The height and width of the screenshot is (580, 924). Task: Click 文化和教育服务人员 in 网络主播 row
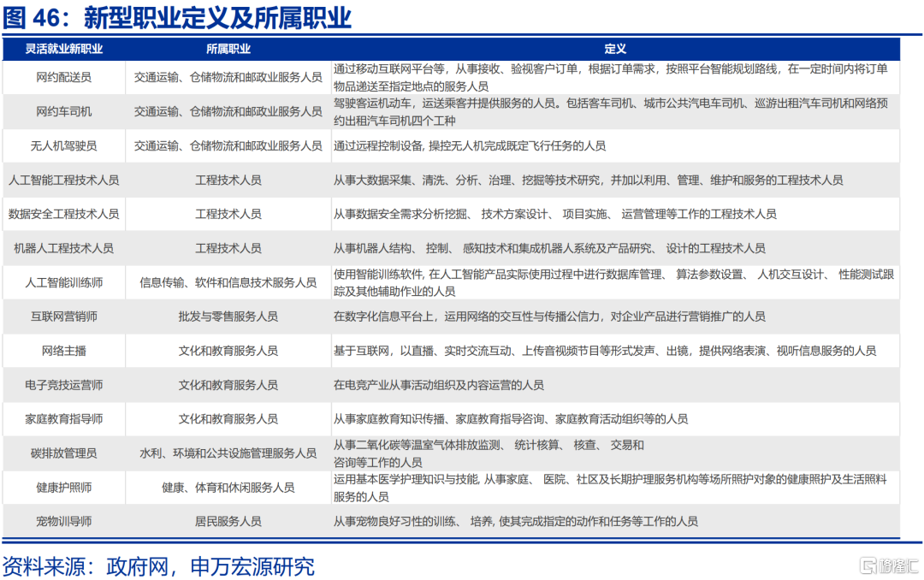tap(228, 351)
